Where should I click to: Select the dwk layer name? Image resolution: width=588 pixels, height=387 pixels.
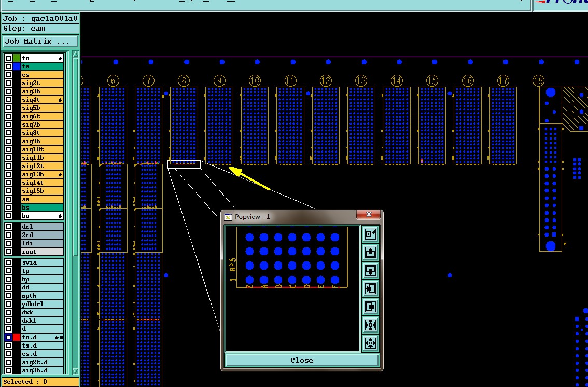[x=42, y=312]
